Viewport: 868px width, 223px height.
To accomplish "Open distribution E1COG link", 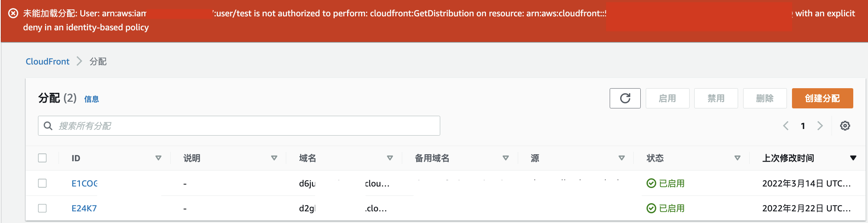I will [84, 183].
